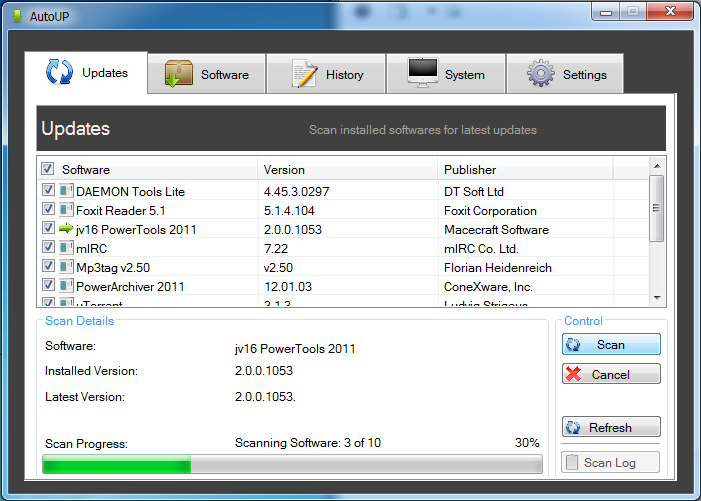This screenshot has height=501, width=701.
Task: Click the package box Software tab icon
Action: point(178,74)
